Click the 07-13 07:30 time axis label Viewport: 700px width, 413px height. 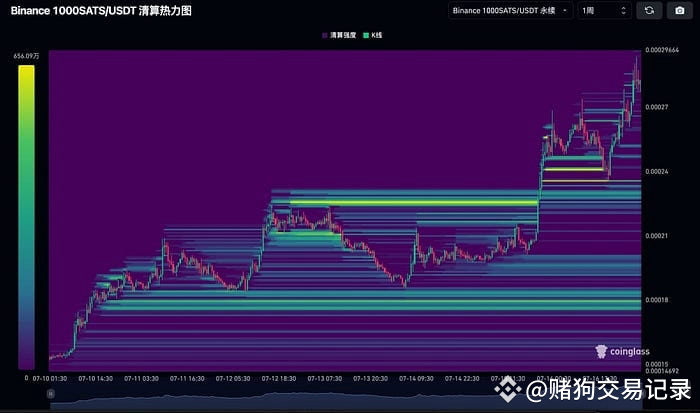pyautogui.click(x=325, y=379)
